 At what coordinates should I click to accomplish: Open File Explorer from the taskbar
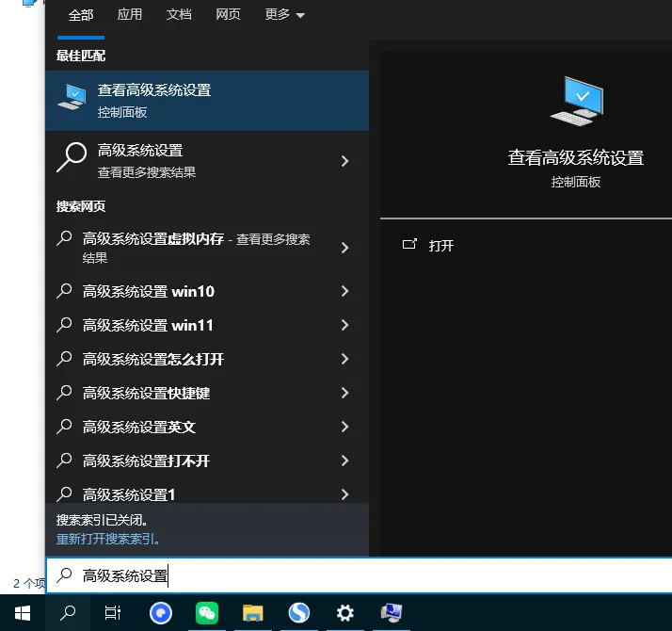coord(253,613)
